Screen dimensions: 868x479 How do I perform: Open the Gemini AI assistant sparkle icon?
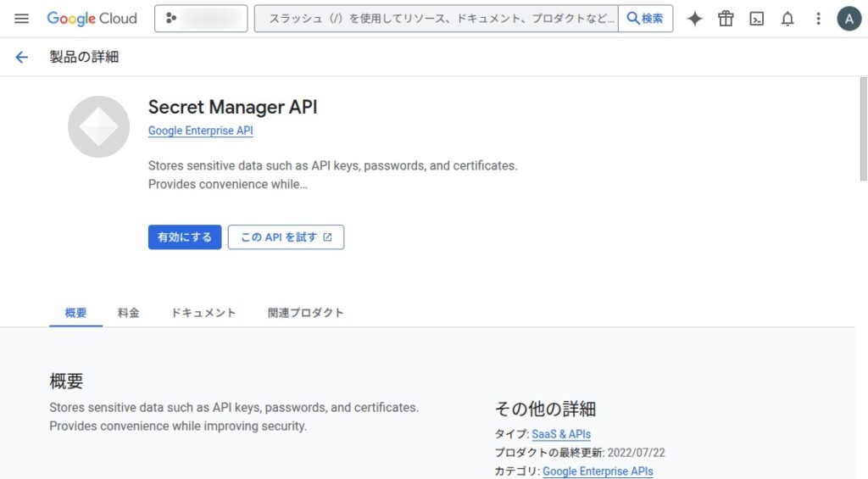pos(694,19)
